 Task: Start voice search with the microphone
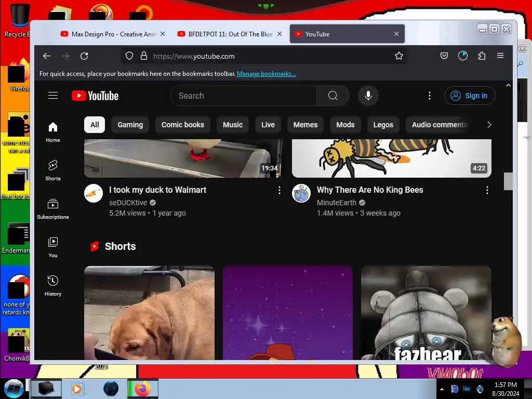pos(368,96)
